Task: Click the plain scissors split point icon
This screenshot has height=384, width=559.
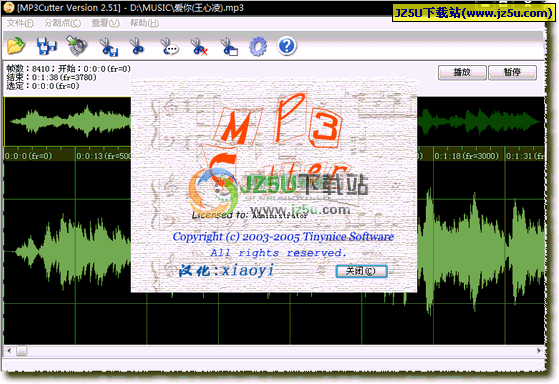Action: click(x=137, y=46)
